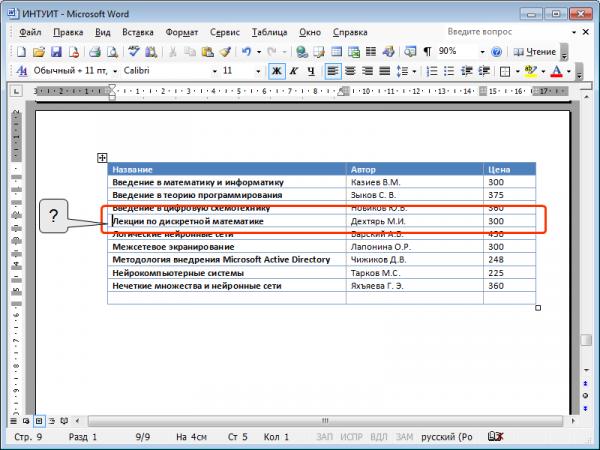Toggle underline formatting (Ч)
Viewport: 600px width, 450px height.
[311, 71]
